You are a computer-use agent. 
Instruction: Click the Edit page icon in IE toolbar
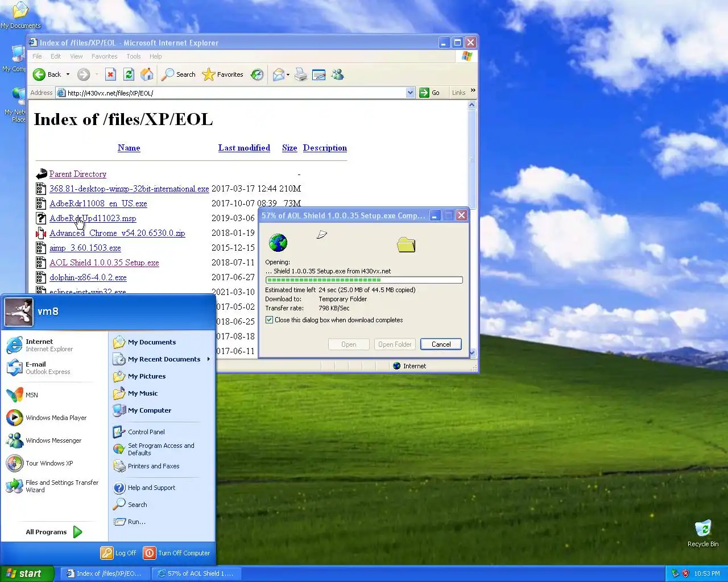[x=319, y=74]
